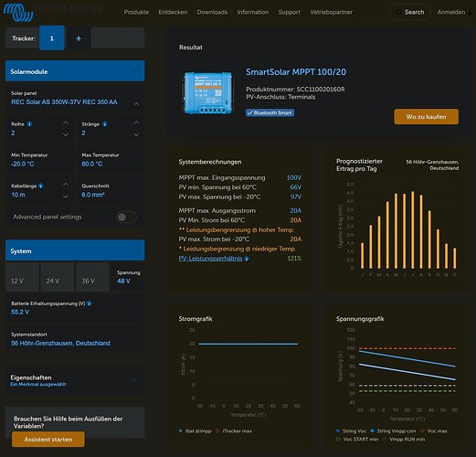Select Tracker tab 1
The height and width of the screenshot is (457, 476).
coord(52,38)
